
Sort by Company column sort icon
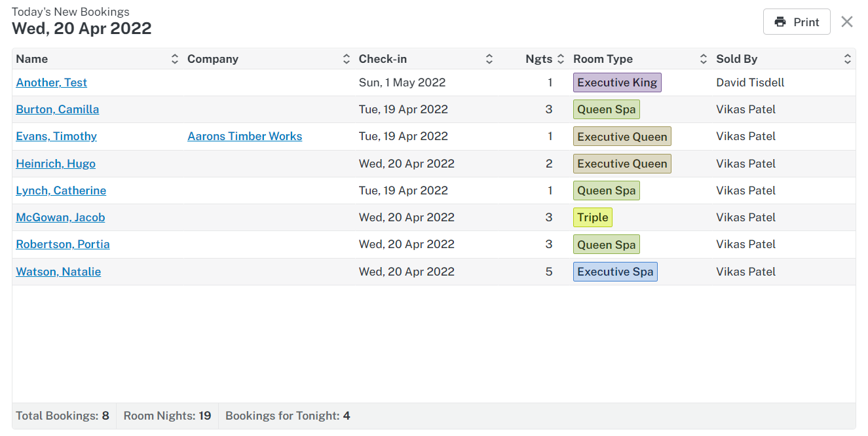[347, 59]
